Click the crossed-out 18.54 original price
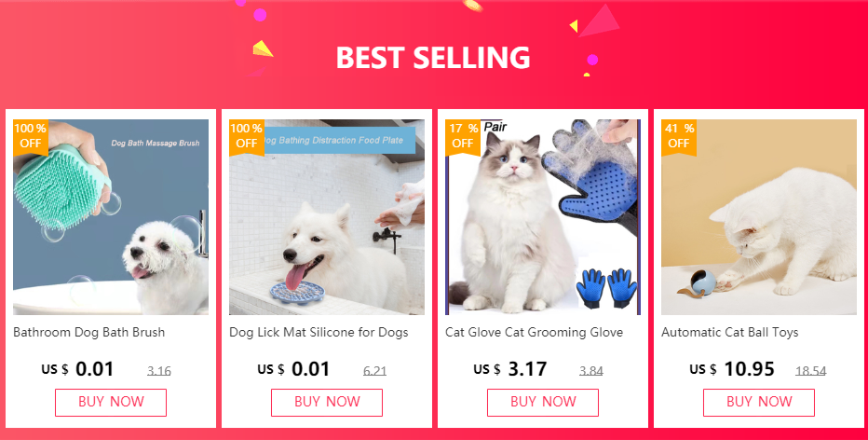 click(x=811, y=371)
